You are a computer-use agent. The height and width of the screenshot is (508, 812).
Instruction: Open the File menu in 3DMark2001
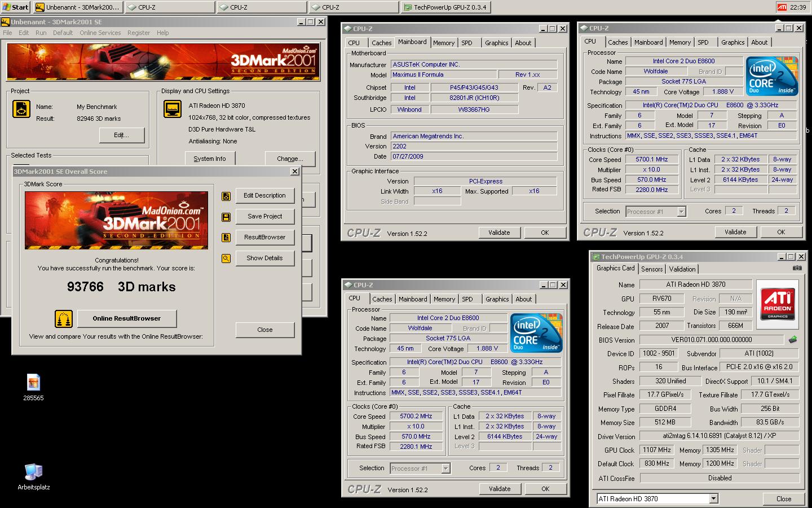[x=7, y=33]
